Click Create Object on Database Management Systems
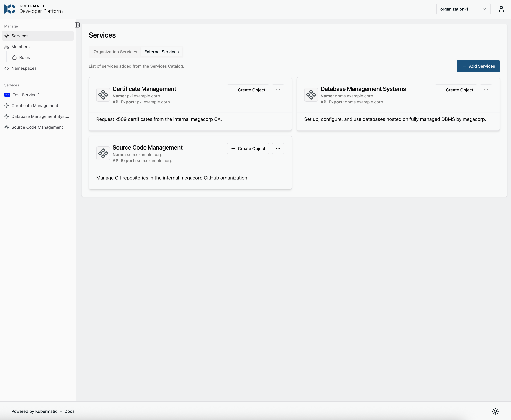Image resolution: width=511 pixels, height=420 pixels. (x=456, y=90)
